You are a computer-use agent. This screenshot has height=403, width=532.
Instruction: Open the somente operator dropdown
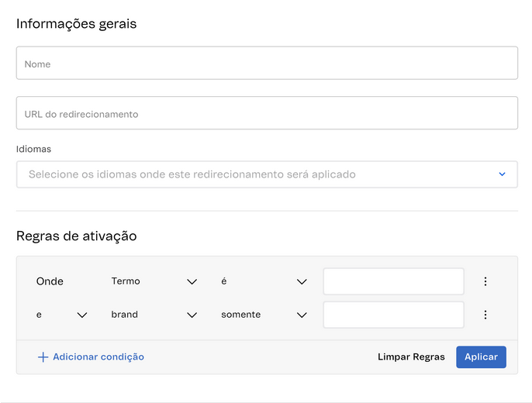[x=264, y=315]
